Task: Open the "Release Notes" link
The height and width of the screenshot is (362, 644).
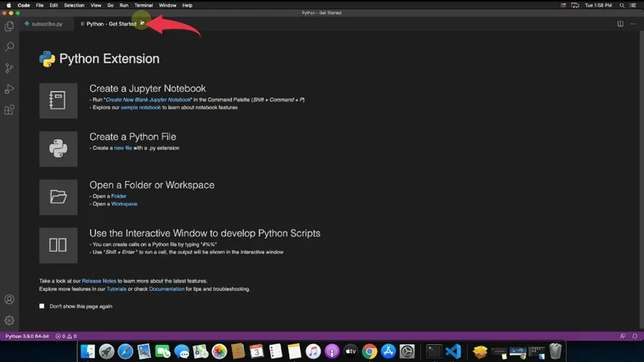Action: tap(97, 281)
